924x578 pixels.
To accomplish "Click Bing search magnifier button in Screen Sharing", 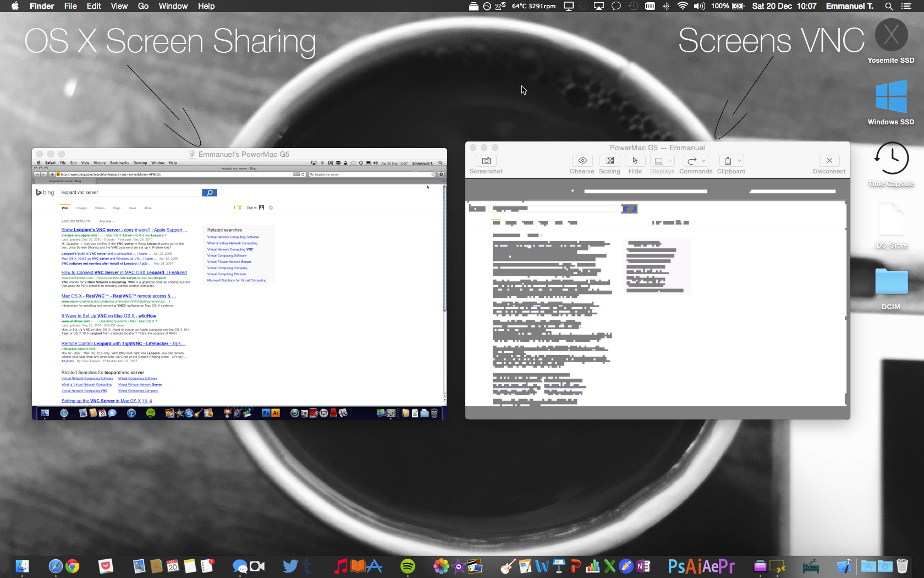I will pyautogui.click(x=210, y=193).
